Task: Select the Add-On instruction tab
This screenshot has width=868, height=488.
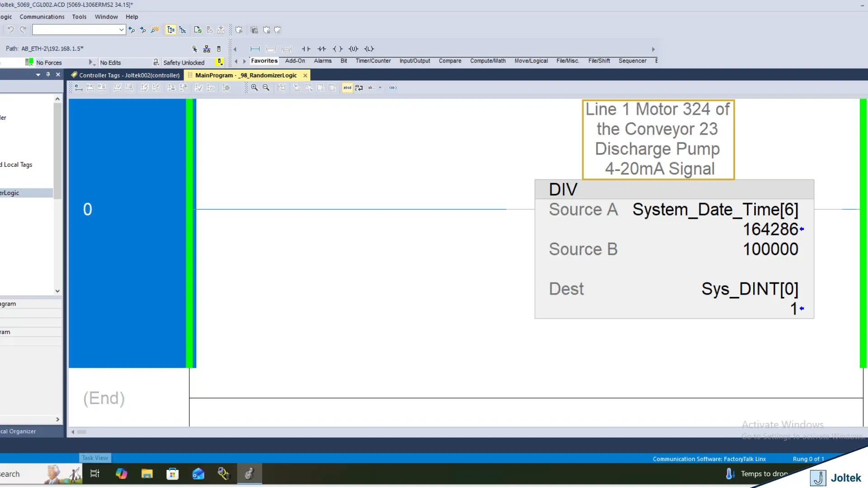Action: click(295, 61)
